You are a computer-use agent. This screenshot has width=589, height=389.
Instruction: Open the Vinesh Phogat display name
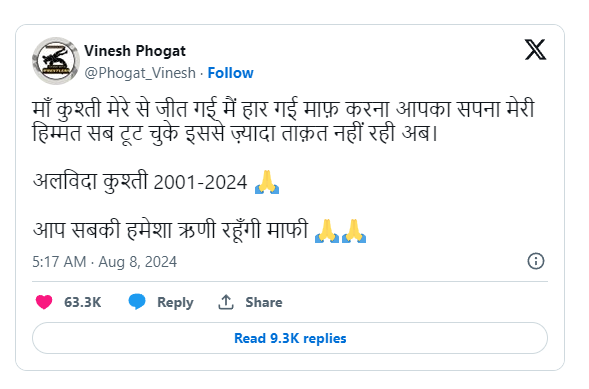pos(135,51)
